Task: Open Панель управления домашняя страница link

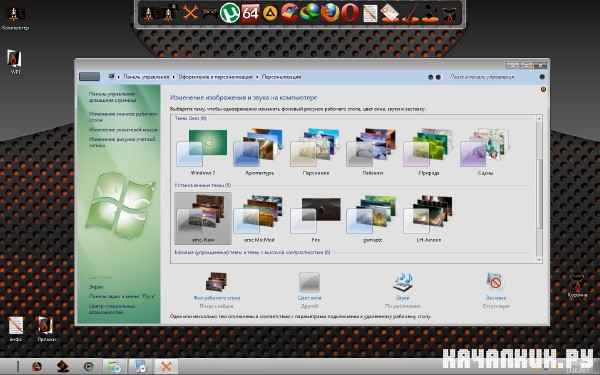Action: [112, 97]
